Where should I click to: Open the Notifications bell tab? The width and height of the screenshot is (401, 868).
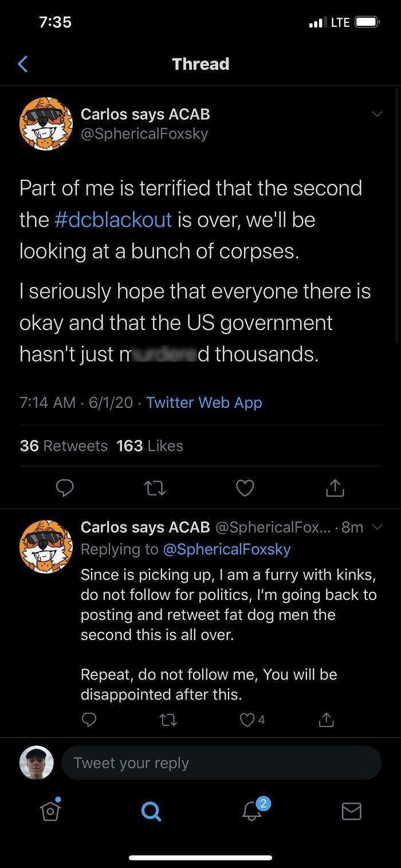[x=251, y=810]
